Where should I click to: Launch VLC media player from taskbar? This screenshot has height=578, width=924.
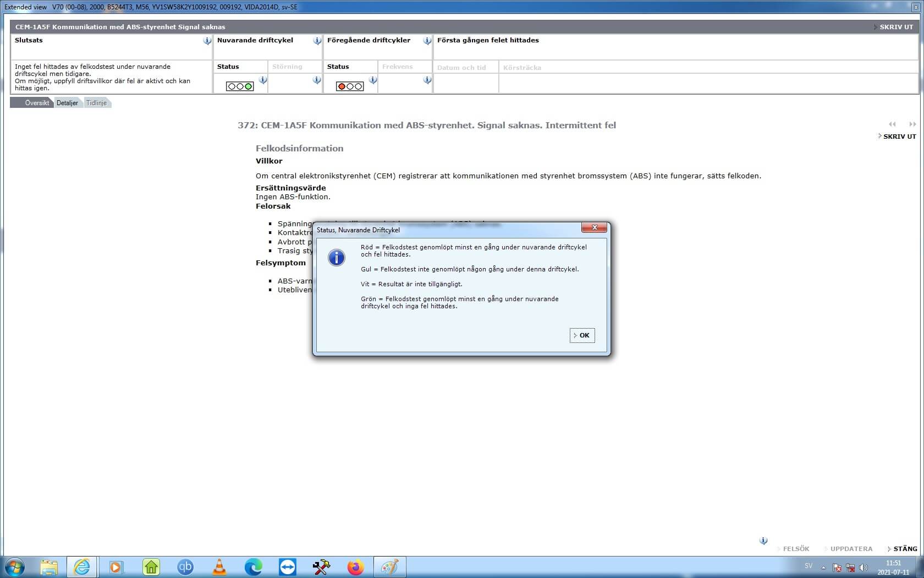coord(219,566)
